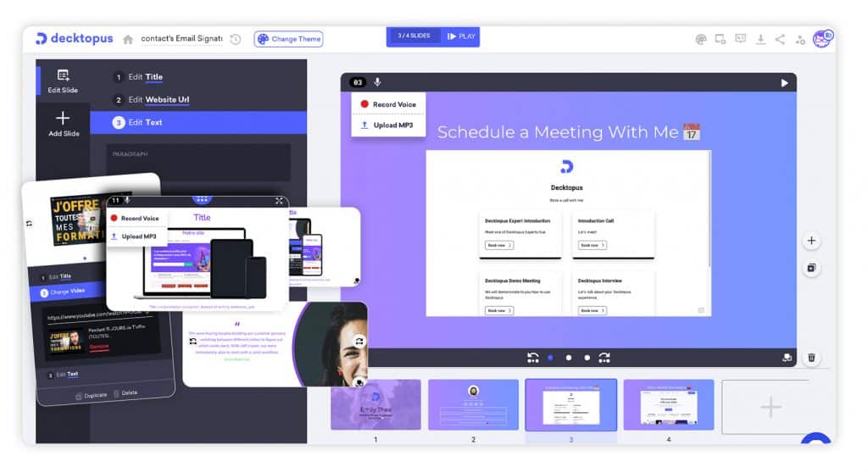The width and height of the screenshot is (868, 473).
Task: Click the swap icon left of testimonial text
Action: [192, 341]
